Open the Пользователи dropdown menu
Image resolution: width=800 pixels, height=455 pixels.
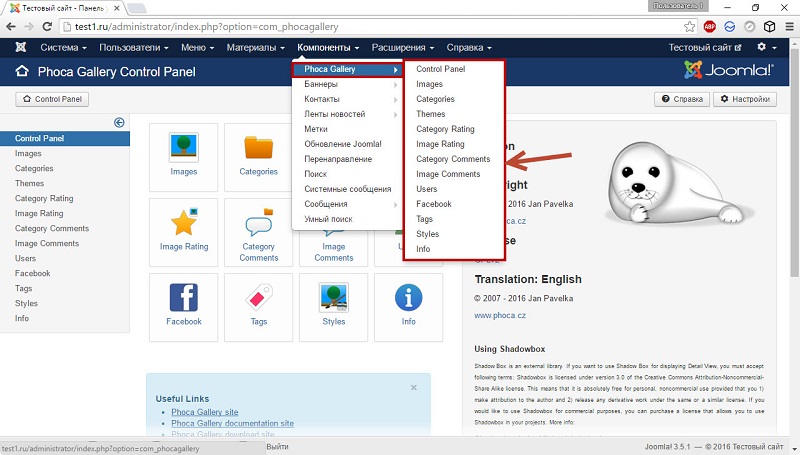point(134,47)
